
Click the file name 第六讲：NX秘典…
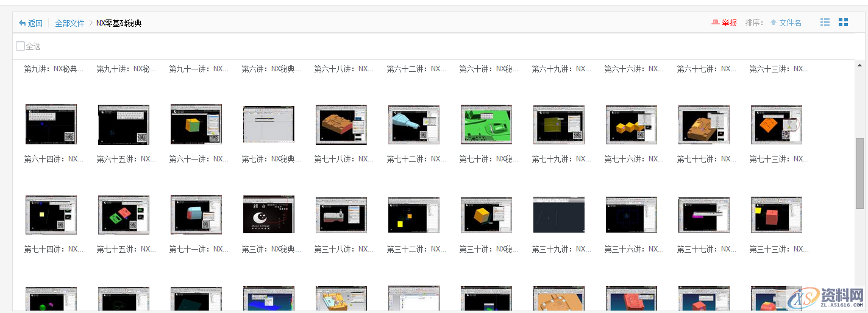(x=272, y=69)
